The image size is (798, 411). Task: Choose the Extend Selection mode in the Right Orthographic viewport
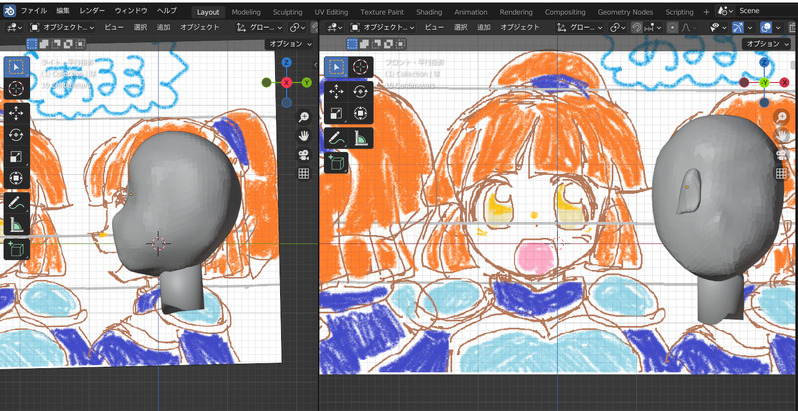point(44,44)
